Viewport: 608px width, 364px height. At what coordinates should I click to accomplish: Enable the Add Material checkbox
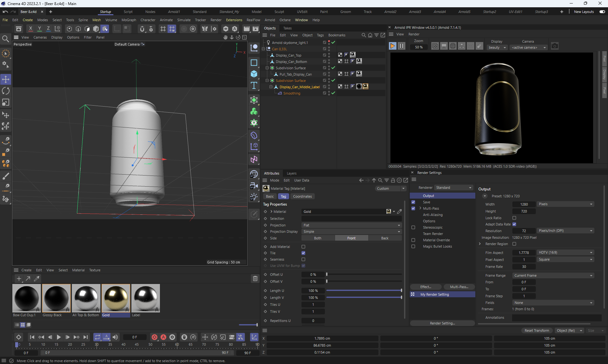[x=303, y=247]
